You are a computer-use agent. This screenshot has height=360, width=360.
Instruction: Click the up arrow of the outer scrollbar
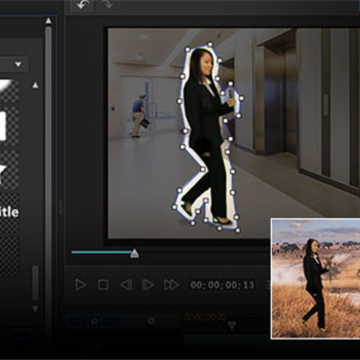coord(48,21)
